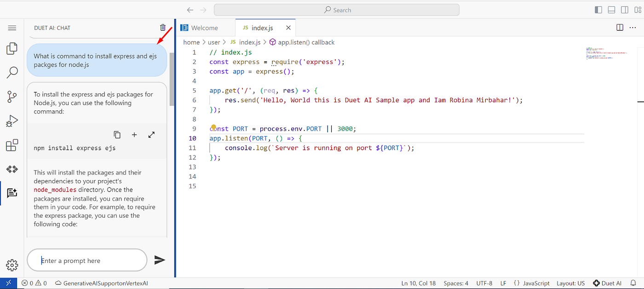644x289 pixels.
Task: Toggle primary side bar layout icon
Action: 598,10
